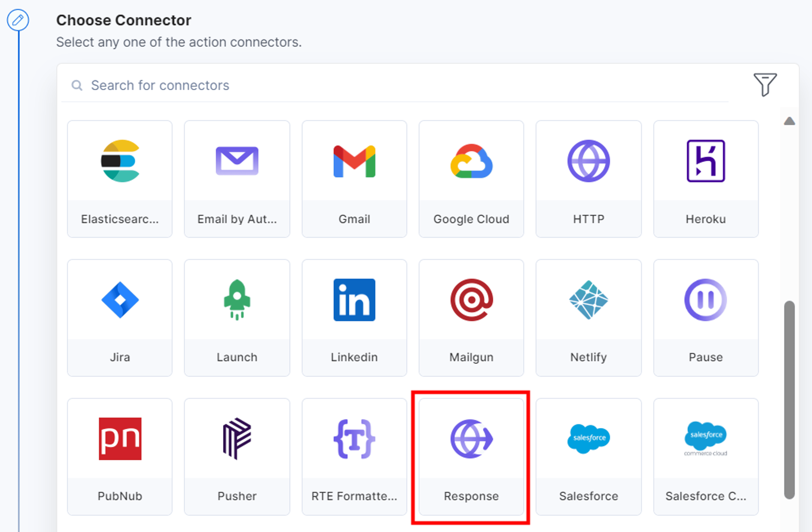This screenshot has width=812, height=532.
Task: Choose the Linkedin connector icon
Action: click(354, 300)
